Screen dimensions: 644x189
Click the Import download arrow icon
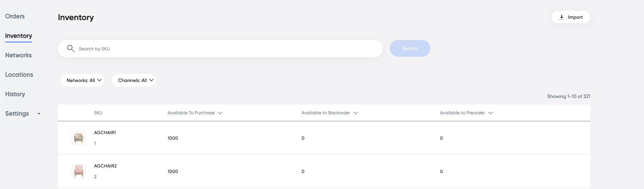562,17
